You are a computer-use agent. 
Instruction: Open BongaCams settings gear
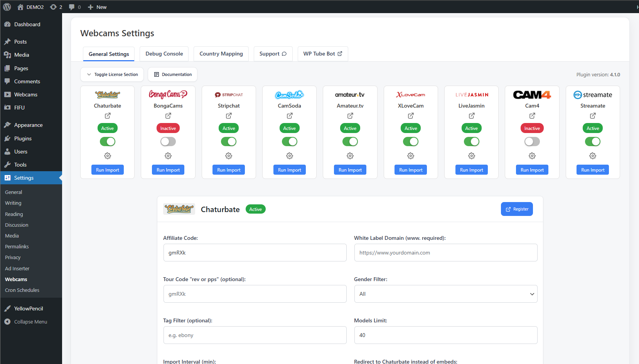coord(168,156)
